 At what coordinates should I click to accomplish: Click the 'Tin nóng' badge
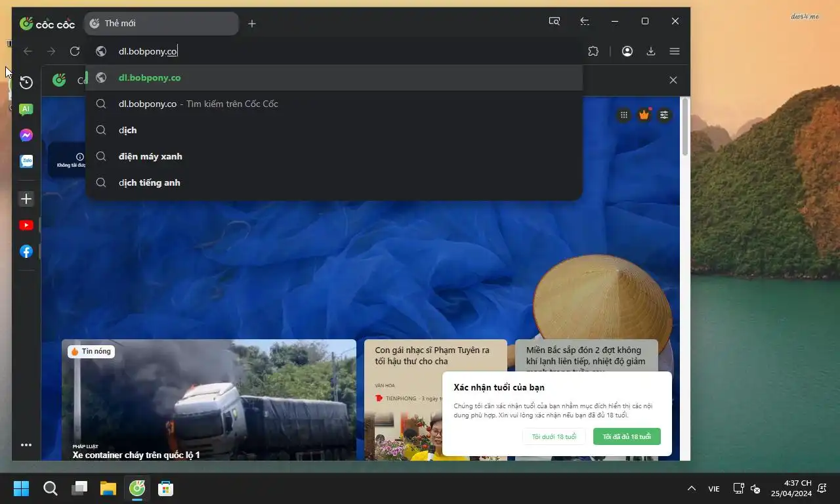[x=91, y=352]
